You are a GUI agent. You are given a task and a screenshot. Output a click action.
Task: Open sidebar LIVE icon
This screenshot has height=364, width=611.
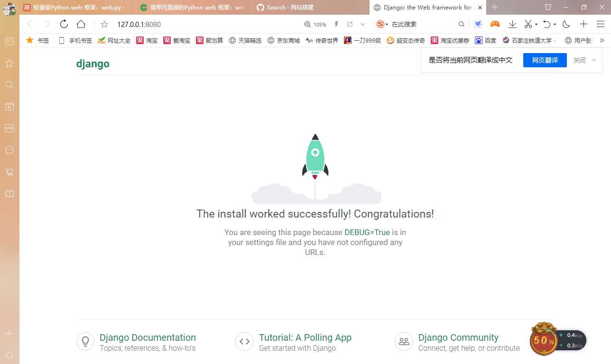9,128
